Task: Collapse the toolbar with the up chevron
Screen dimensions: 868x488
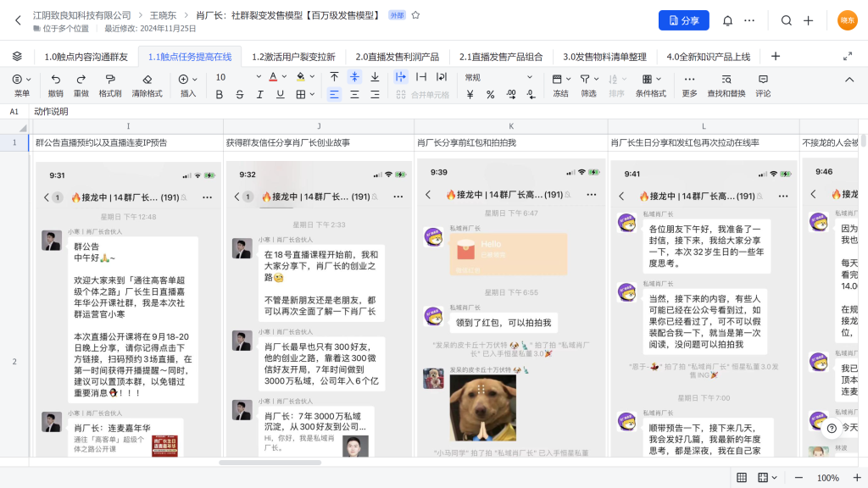Action: tap(849, 80)
